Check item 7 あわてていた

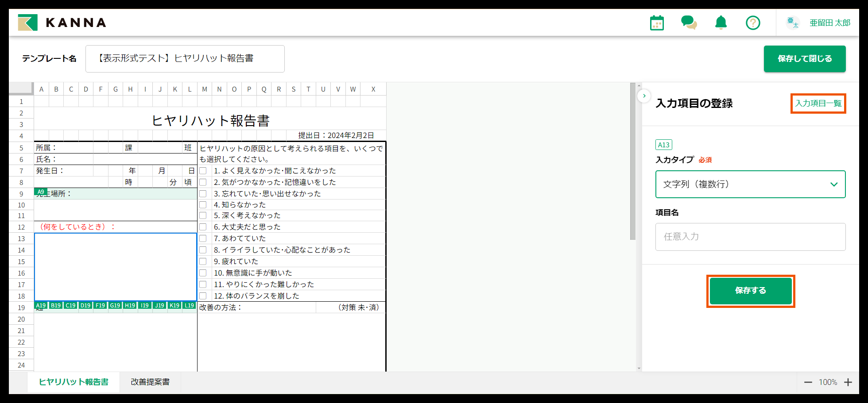(x=203, y=238)
